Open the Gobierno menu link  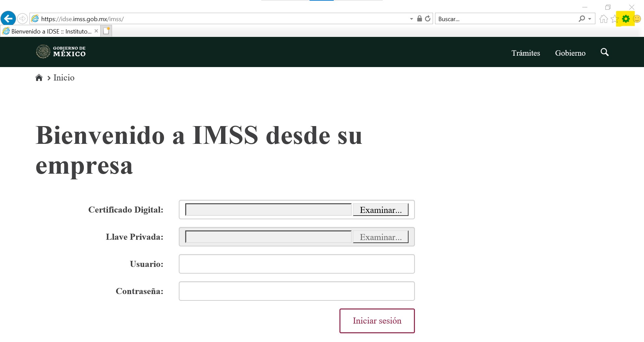(570, 53)
